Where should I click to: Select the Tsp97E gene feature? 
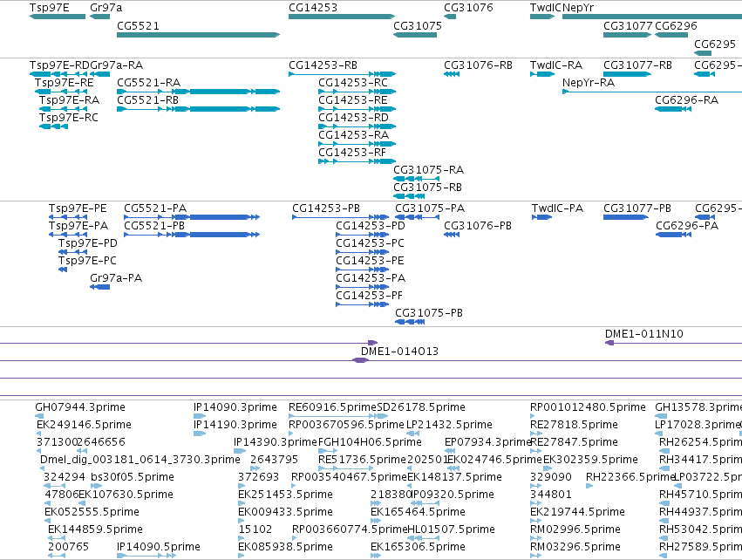point(58,17)
